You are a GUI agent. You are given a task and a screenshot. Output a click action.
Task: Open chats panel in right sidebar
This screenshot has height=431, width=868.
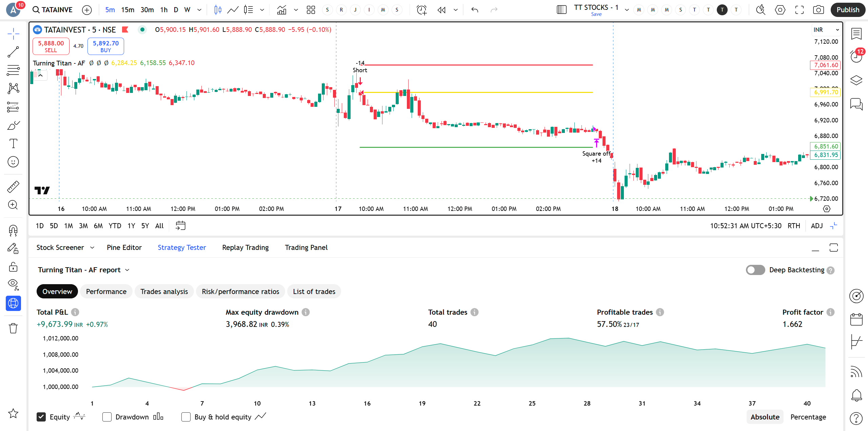click(x=856, y=104)
